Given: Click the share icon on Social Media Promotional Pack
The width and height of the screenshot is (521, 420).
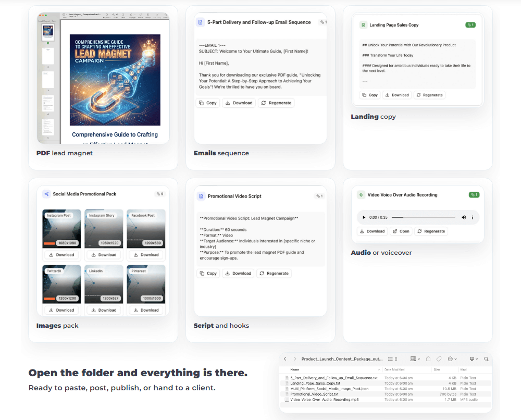Looking at the screenshot, I should click(x=46, y=194).
